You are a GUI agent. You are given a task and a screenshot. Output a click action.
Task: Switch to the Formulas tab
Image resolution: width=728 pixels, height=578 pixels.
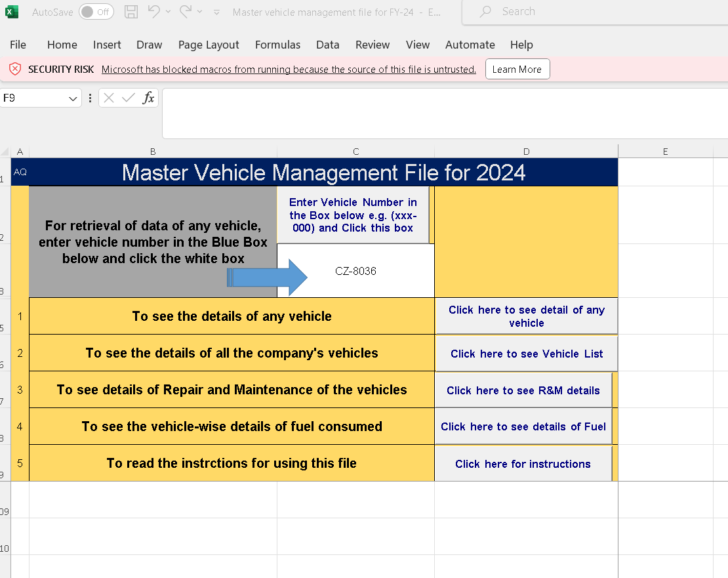tap(277, 45)
